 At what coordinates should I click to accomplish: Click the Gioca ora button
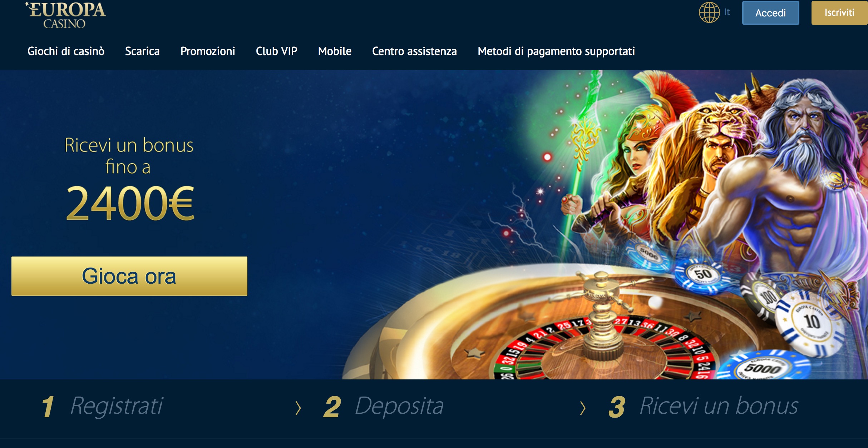[129, 276]
